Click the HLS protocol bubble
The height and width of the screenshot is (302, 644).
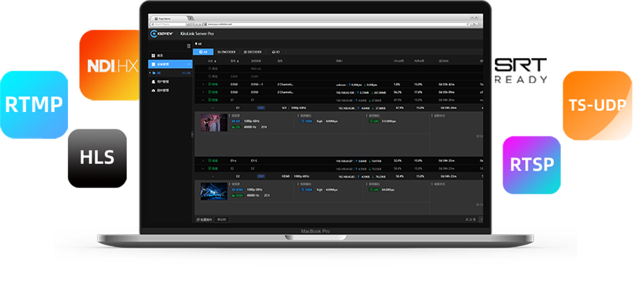pos(97,156)
